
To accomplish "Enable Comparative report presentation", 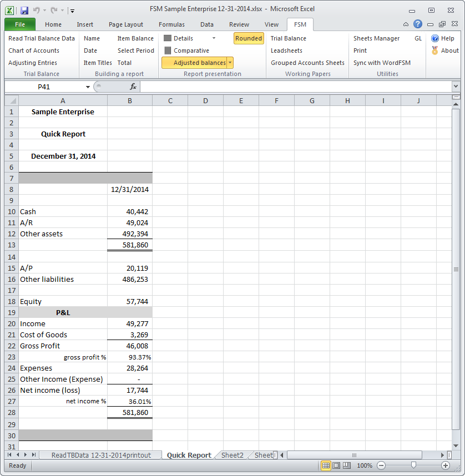I will (186, 50).
